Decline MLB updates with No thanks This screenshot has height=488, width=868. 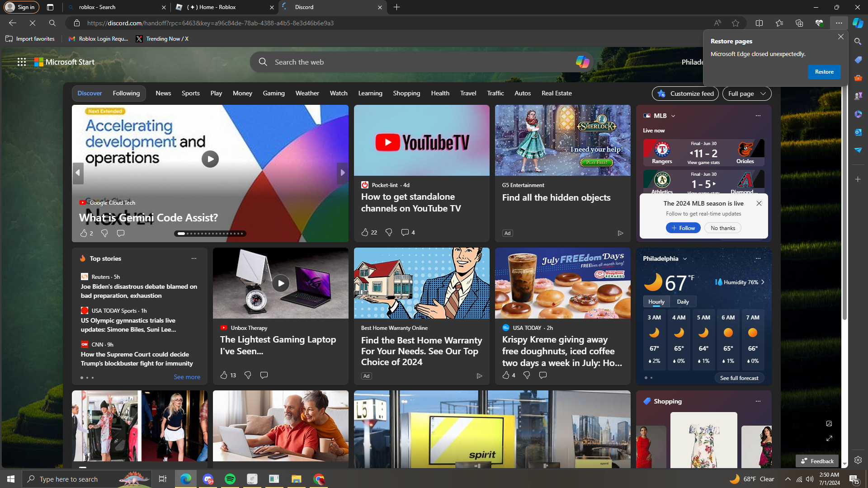coord(723,228)
